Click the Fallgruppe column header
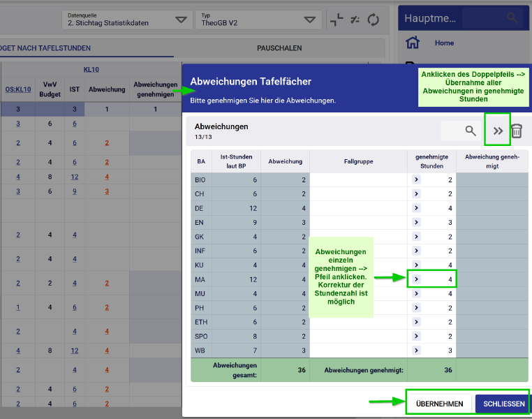Image resolution: width=532 pixels, height=419 pixels. click(x=358, y=161)
